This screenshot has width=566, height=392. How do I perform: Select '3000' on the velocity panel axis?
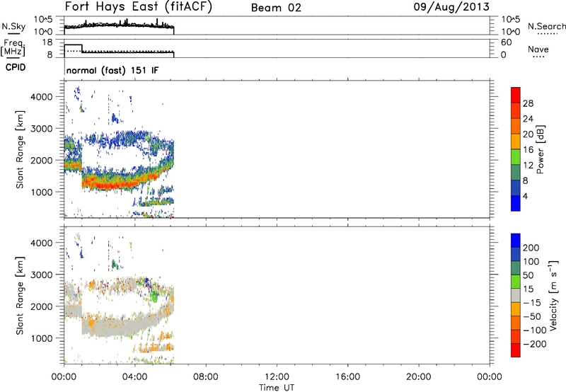pos(41,275)
